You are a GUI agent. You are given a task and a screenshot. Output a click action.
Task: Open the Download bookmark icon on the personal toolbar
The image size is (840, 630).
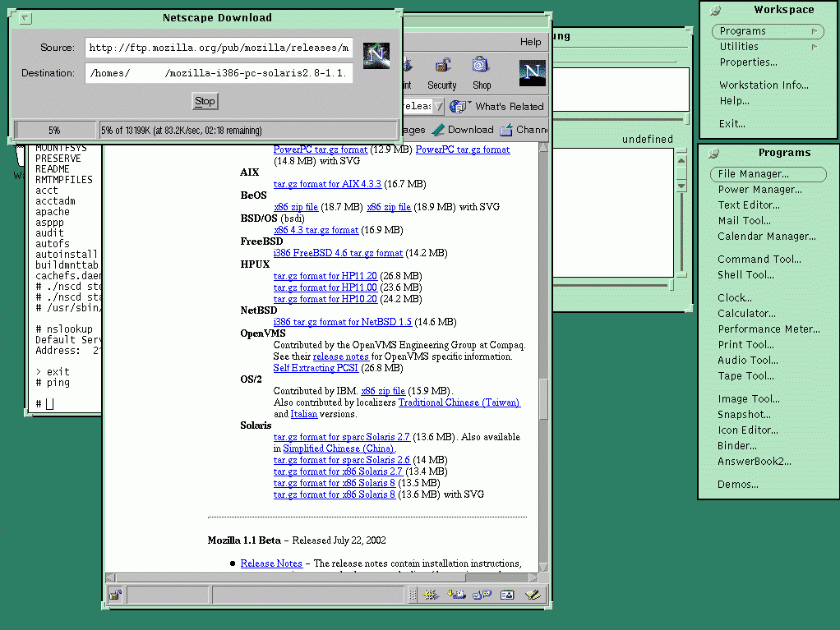click(x=438, y=130)
